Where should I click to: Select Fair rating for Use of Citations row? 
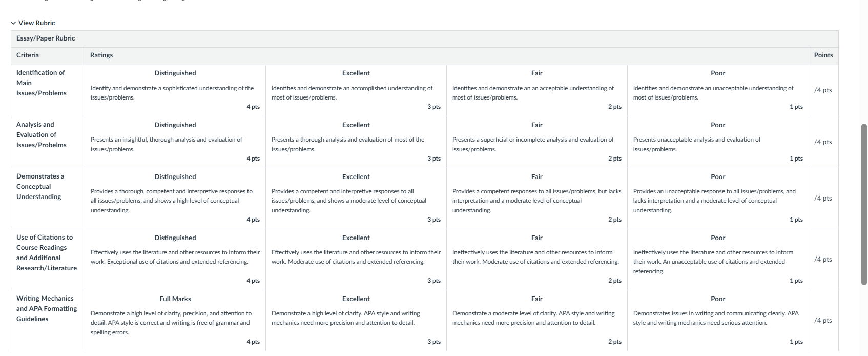click(537, 260)
